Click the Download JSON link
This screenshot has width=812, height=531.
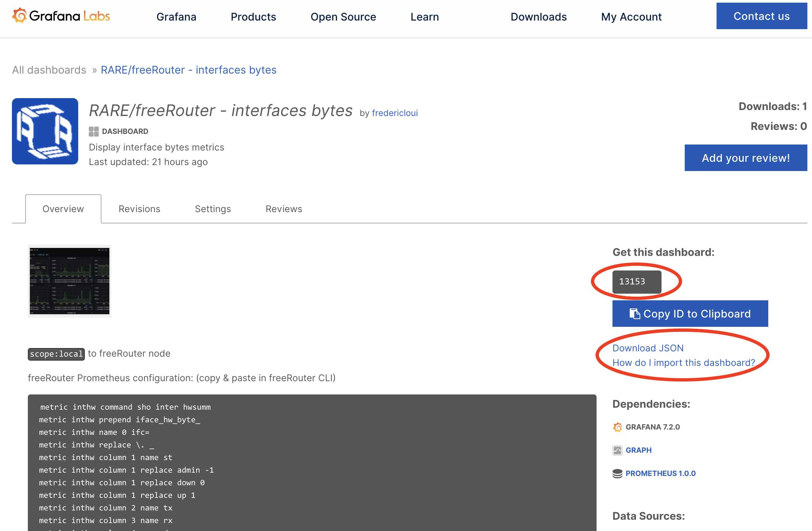pyautogui.click(x=648, y=348)
